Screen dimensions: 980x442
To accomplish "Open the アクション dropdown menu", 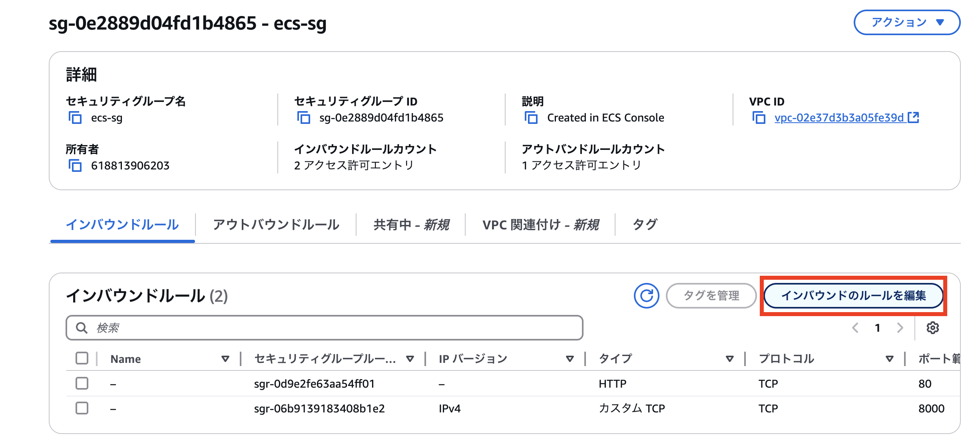I will pos(907,22).
